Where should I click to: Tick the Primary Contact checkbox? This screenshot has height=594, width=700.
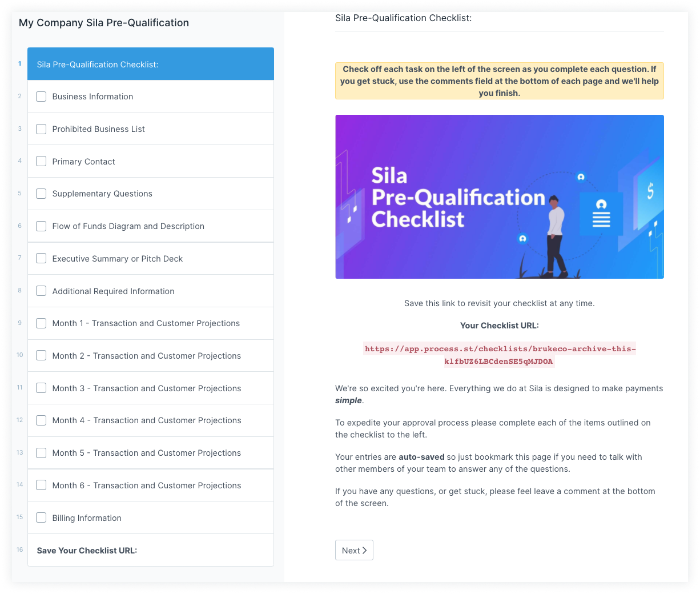pos(41,161)
